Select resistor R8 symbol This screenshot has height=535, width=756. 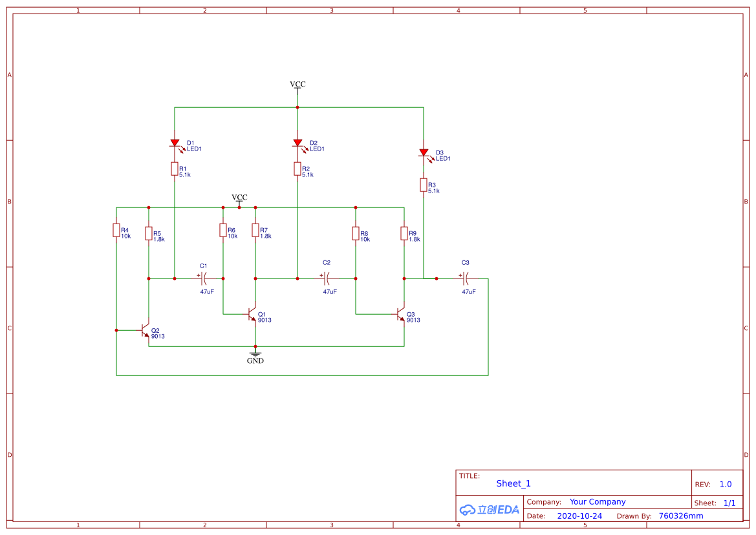pos(355,233)
